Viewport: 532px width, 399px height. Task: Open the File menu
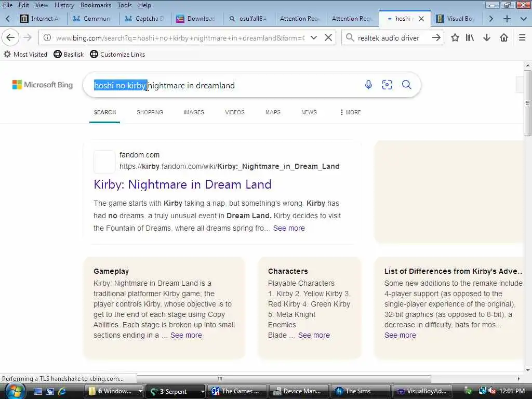7,5
